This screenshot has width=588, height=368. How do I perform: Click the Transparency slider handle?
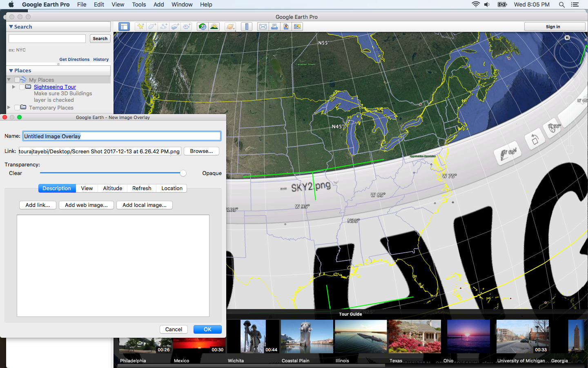coord(183,173)
